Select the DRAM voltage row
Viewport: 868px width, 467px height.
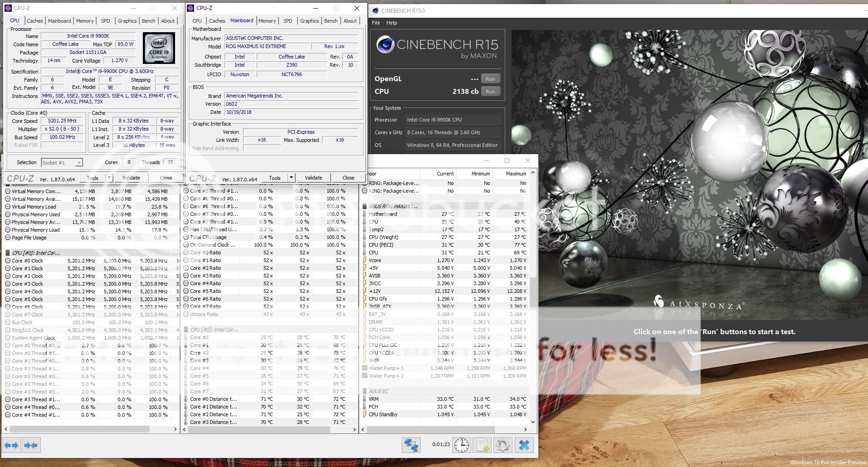click(x=445, y=322)
